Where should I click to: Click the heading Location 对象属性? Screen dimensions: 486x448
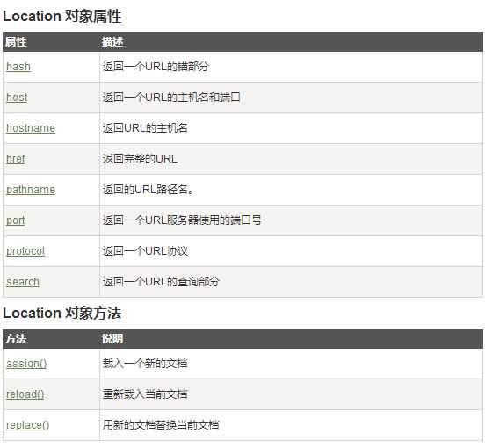click(x=62, y=16)
